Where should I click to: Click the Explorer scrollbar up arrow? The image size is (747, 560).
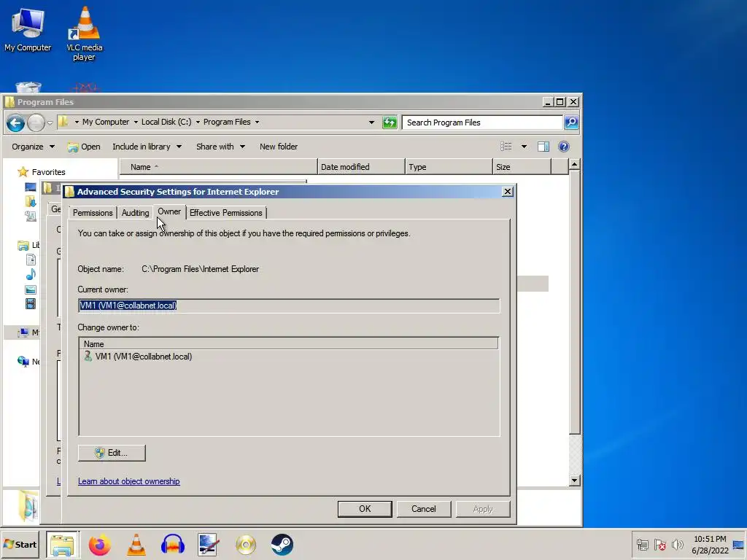point(575,165)
